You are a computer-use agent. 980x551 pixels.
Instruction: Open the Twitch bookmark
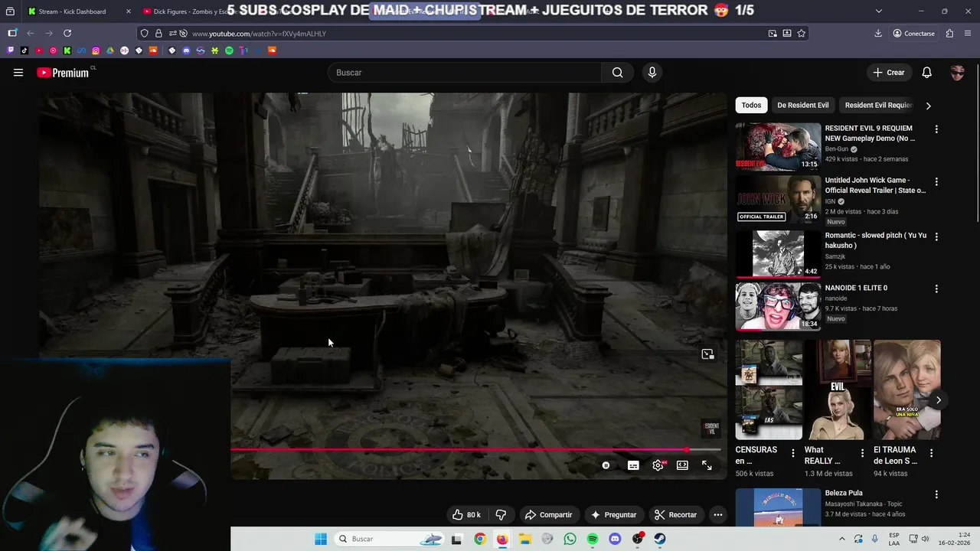tap(10, 51)
